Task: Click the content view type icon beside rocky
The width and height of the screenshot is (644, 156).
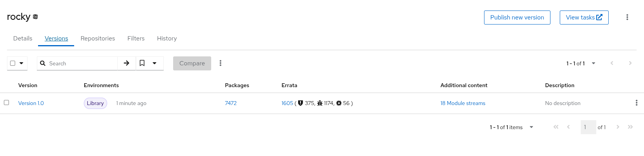Action: click(35, 17)
